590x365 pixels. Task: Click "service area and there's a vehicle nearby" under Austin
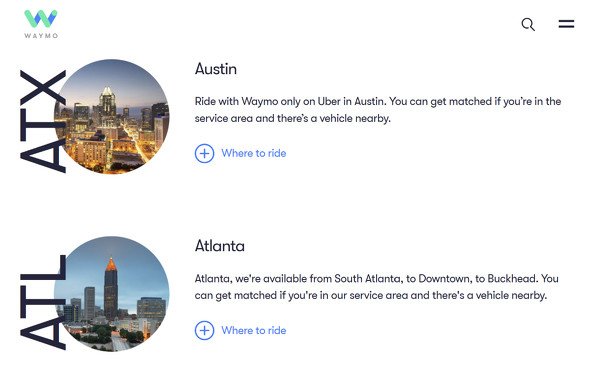292,118
